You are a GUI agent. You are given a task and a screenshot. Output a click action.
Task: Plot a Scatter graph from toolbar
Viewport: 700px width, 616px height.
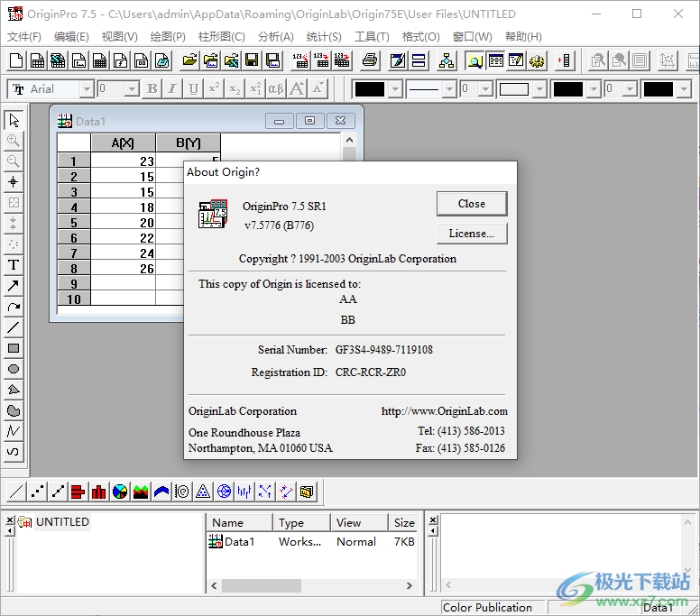pos(37,492)
